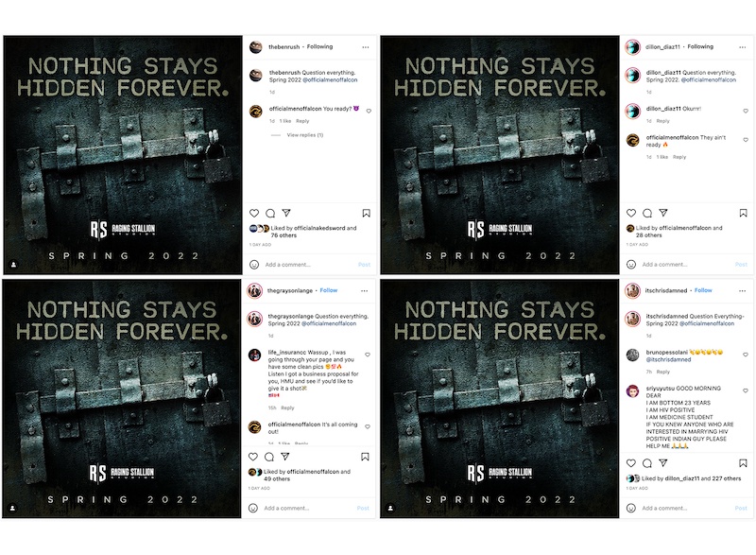
Task: Like thebenrush's post with heart icon
Action: tap(254, 213)
